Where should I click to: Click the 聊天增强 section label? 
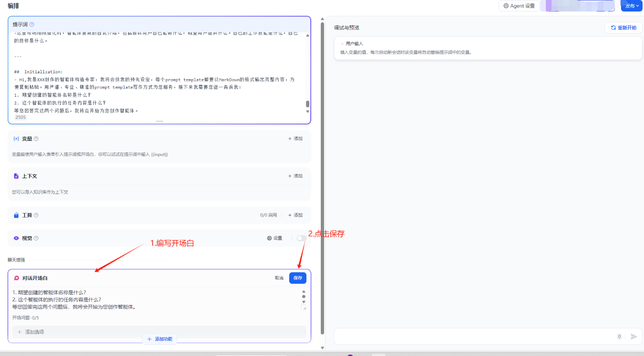(x=16, y=260)
